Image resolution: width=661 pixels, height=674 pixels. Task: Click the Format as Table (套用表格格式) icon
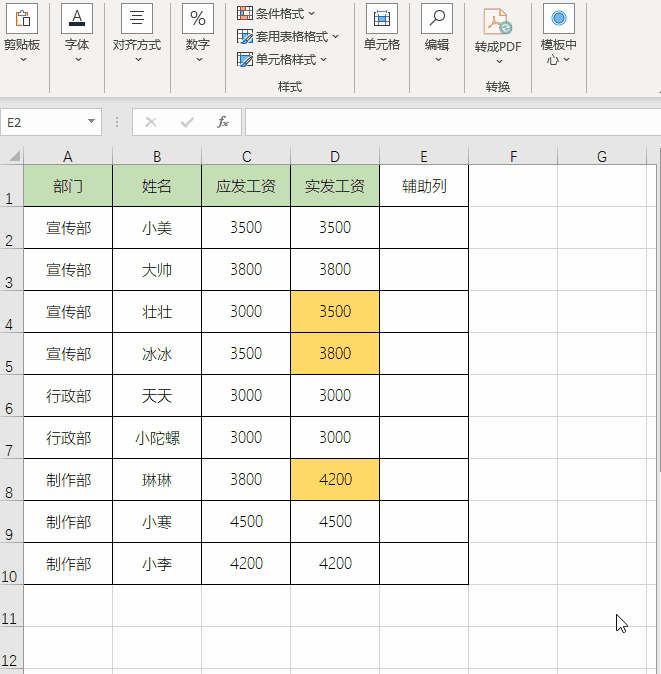[245, 37]
